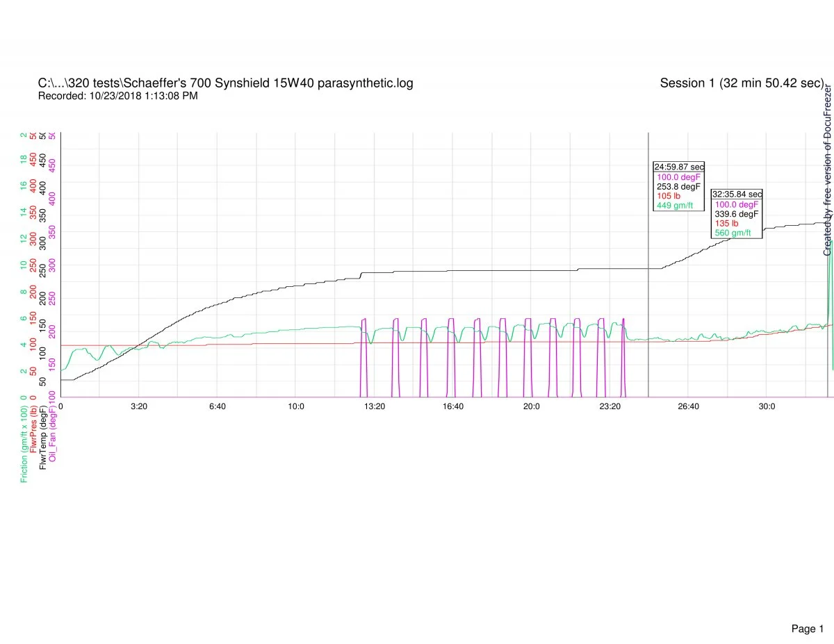This screenshot has height=644, width=834.
Task: Click the 24:59.87 sec cursor readout header
Action: pos(679,167)
